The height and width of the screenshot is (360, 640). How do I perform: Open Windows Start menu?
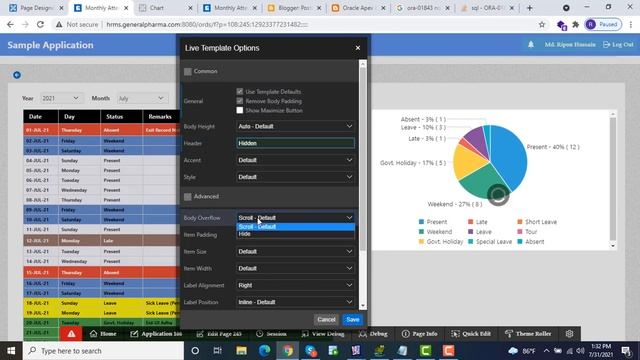(x=11, y=351)
